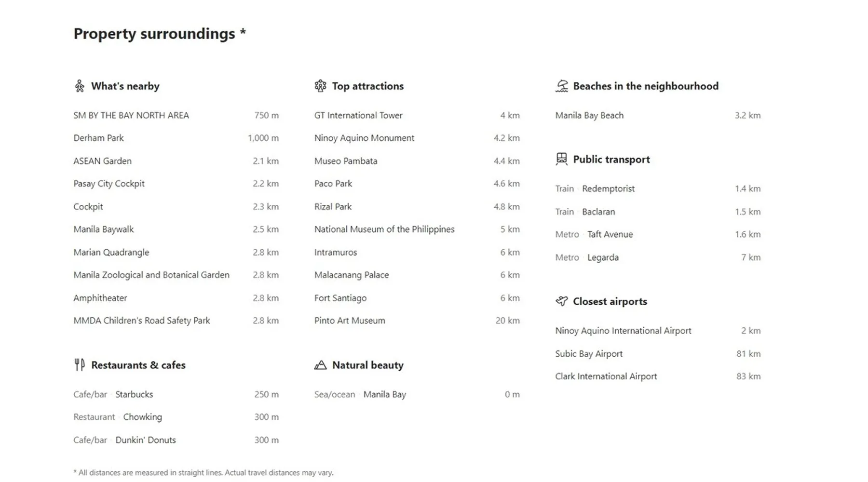Click the Taft Avenue metro station
The width and height of the screenshot is (868, 482).
tap(610, 234)
